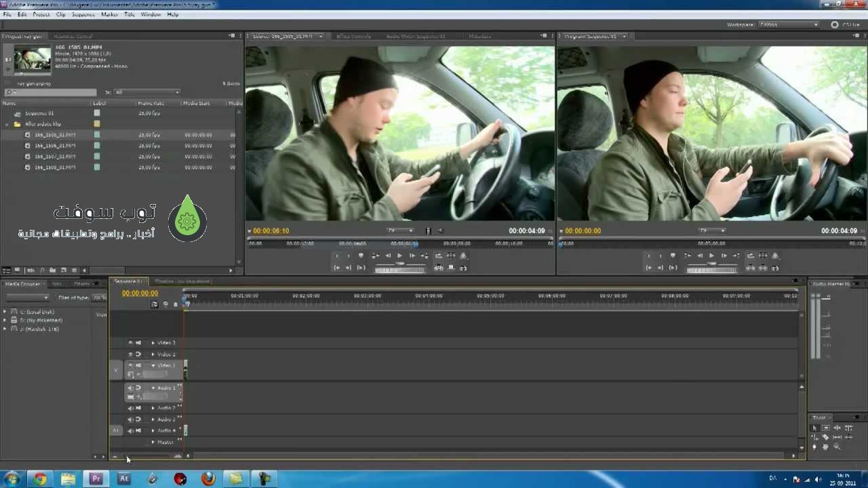Toggle Video 1 track output eye

pos(130,365)
